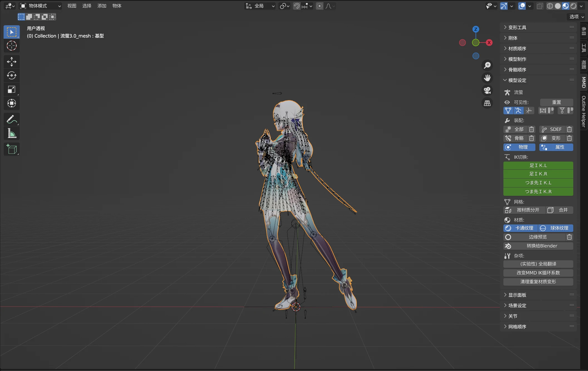
Task: Toggle the 物理 physics button
Action: coord(519,147)
